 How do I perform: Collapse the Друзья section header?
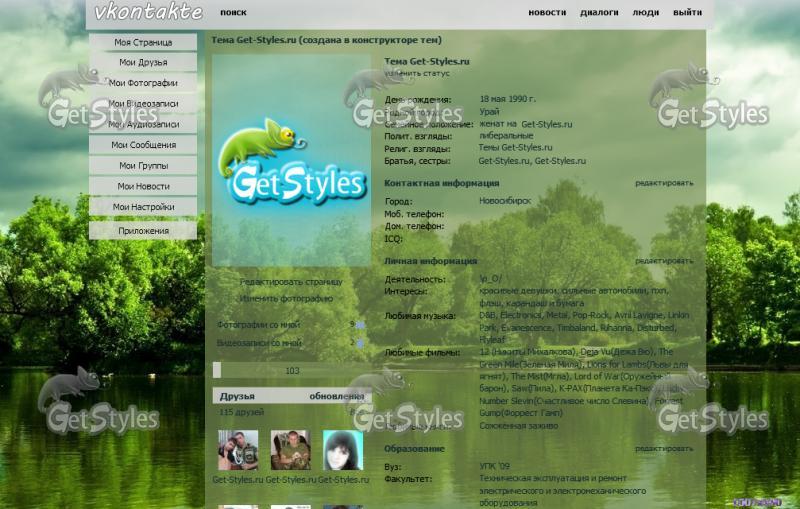pyautogui.click(x=237, y=396)
